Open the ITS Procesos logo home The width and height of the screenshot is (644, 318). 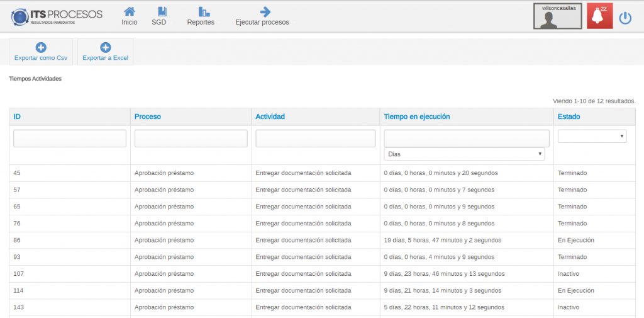click(57, 17)
